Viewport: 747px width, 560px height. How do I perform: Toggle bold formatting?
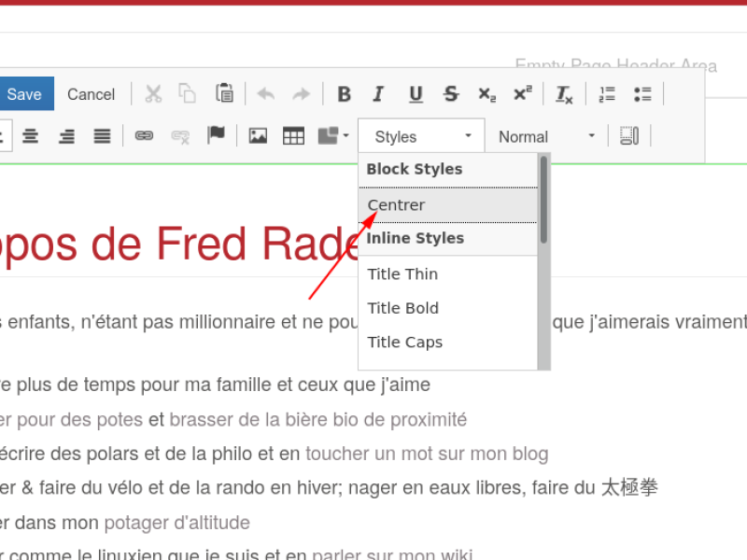tap(344, 94)
